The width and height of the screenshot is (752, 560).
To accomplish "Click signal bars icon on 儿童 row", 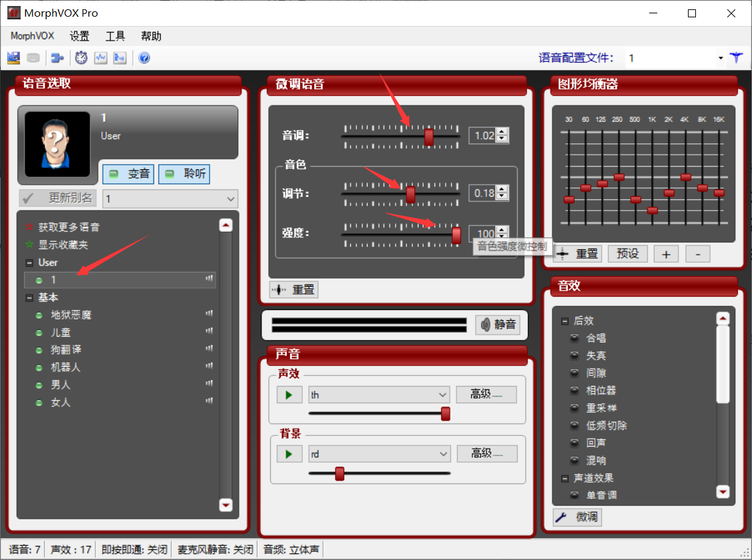I will coord(209,331).
